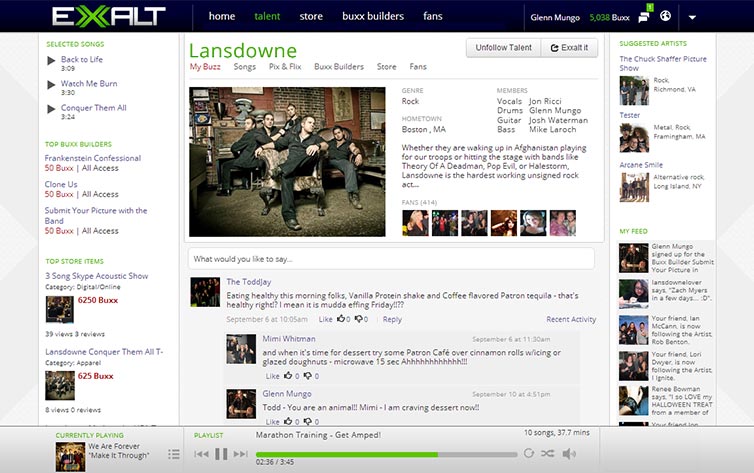Click the 'What would you like to say' field

(x=390, y=259)
